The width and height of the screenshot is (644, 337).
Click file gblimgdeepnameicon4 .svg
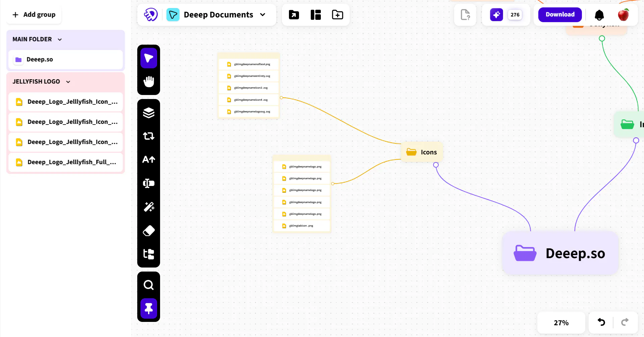(249, 100)
